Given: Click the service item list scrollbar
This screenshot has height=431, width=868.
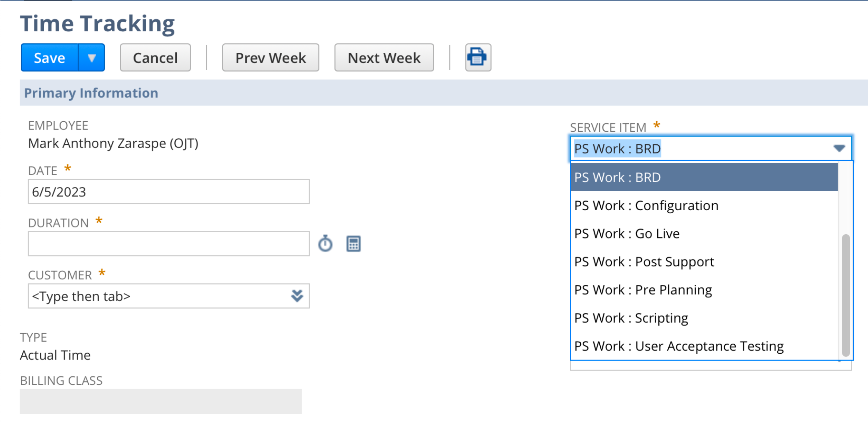Looking at the screenshot, I should [x=845, y=295].
